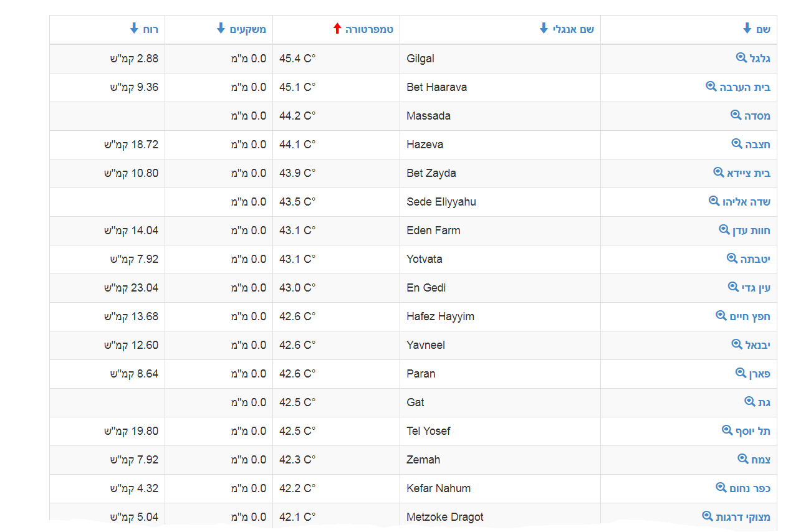
Task: Sort by משקעים column arrow
Action: pos(221,29)
